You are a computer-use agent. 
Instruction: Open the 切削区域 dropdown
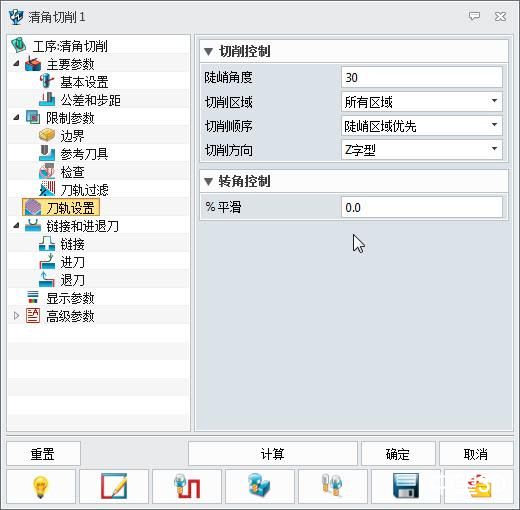422,102
